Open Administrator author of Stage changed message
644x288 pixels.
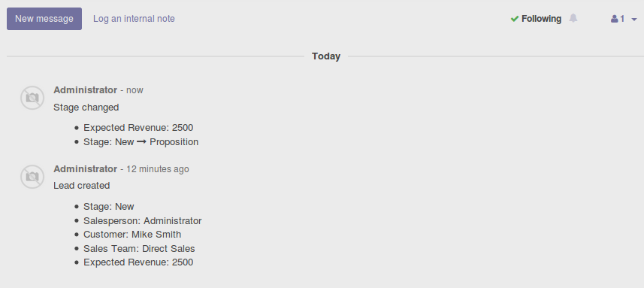click(86, 90)
